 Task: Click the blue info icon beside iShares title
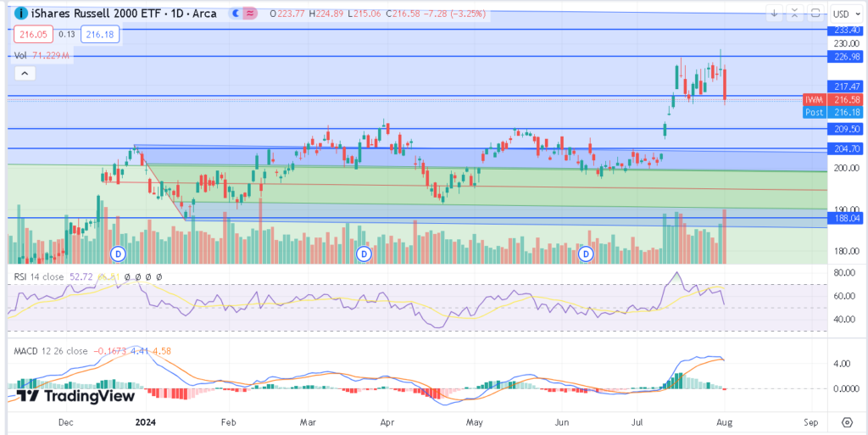pos(20,14)
